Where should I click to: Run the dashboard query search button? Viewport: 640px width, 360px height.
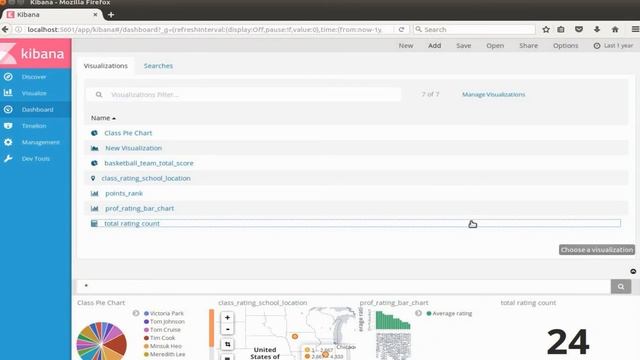(x=621, y=287)
